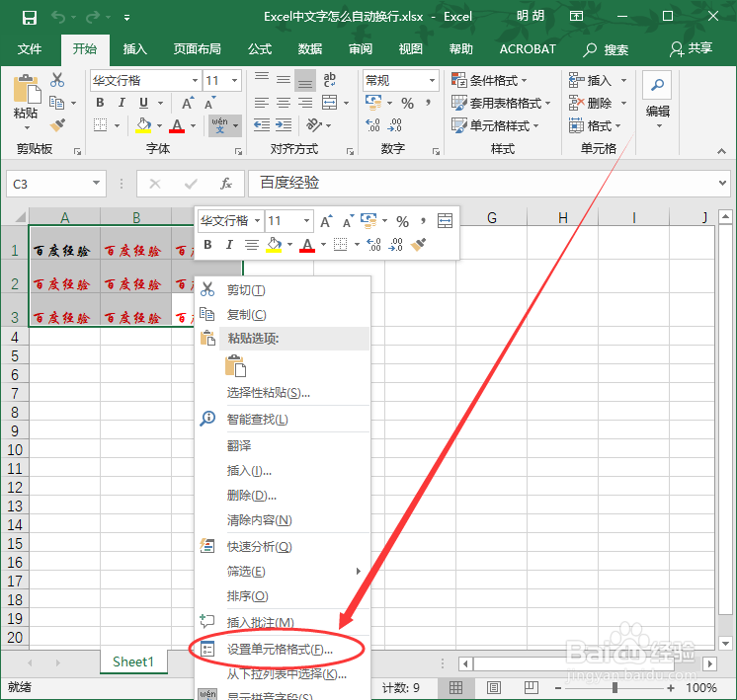Click ribbon Align Left icon
Image resolution: width=737 pixels, height=700 pixels.
262,103
